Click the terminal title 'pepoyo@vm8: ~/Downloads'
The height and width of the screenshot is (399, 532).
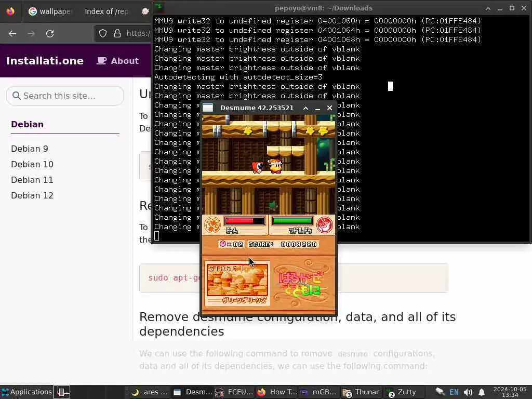(x=323, y=8)
